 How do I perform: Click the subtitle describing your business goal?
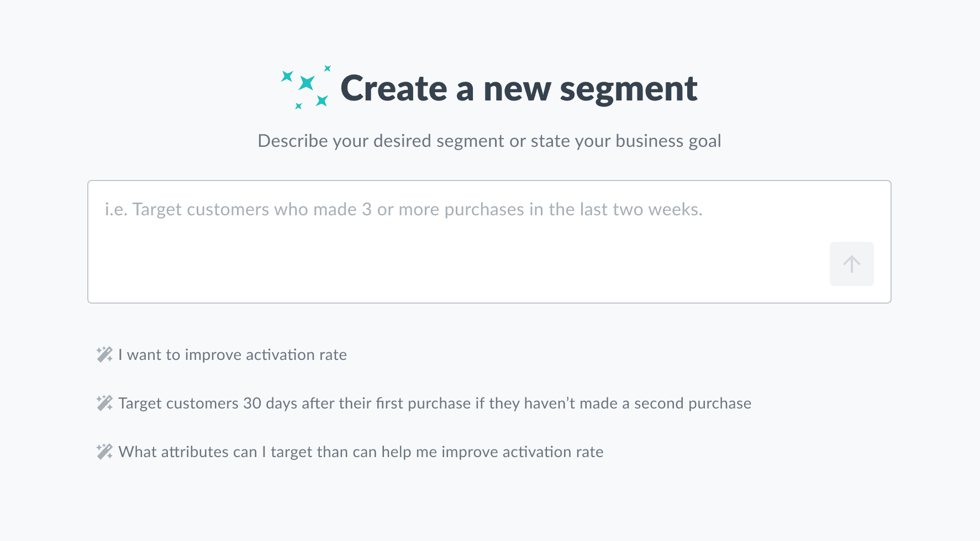point(489,141)
